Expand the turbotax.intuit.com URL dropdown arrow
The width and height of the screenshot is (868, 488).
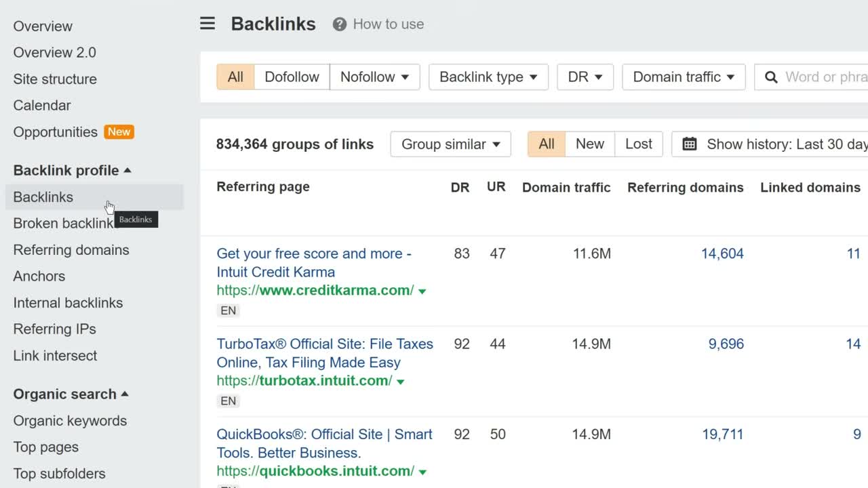(401, 382)
